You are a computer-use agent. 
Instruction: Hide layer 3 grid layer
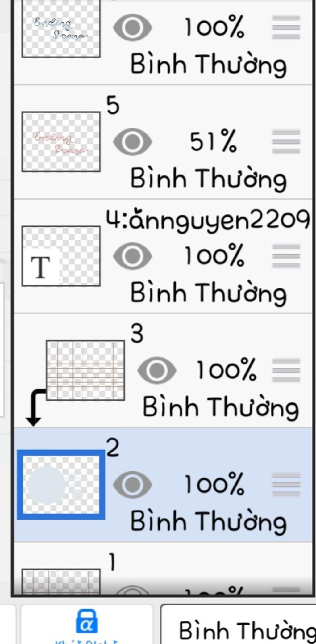157,370
